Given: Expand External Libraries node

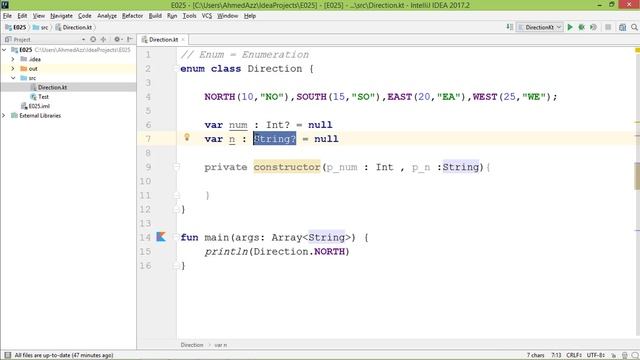Looking at the screenshot, I should click(x=4, y=116).
